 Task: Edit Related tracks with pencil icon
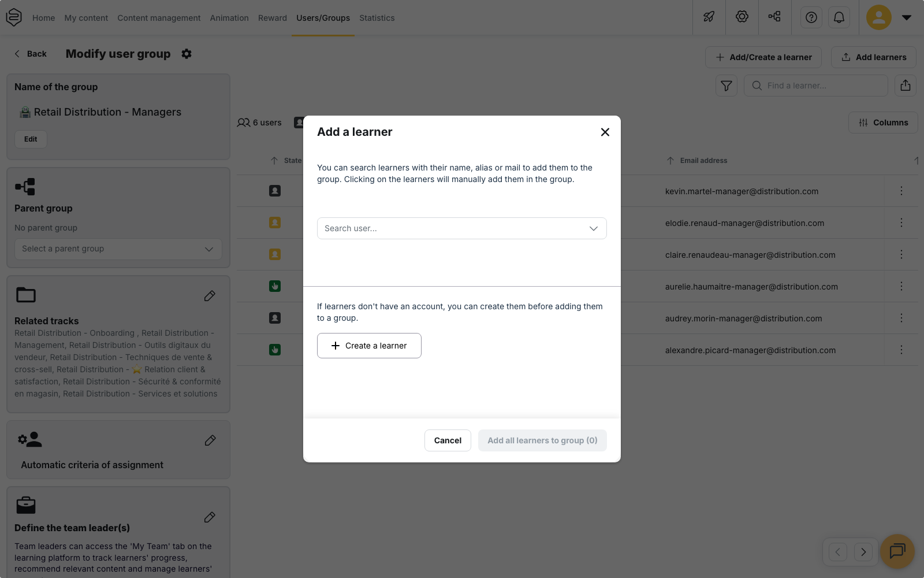click(x=210, y=296)
